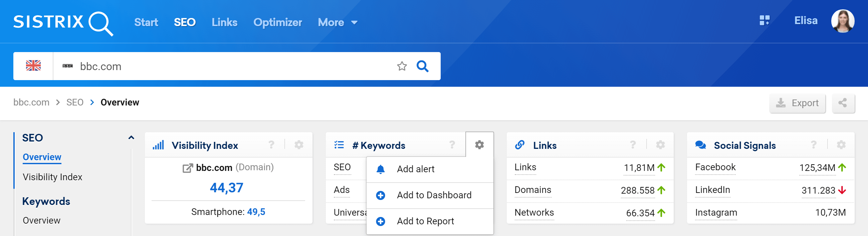Click the Networks row label
This screenshot has width=868, height=236.
point(534,212)
